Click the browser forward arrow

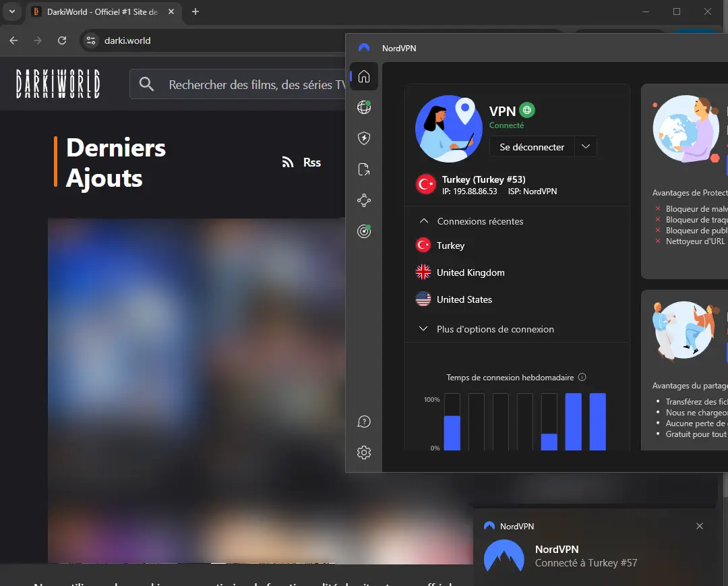coord(38,40)
